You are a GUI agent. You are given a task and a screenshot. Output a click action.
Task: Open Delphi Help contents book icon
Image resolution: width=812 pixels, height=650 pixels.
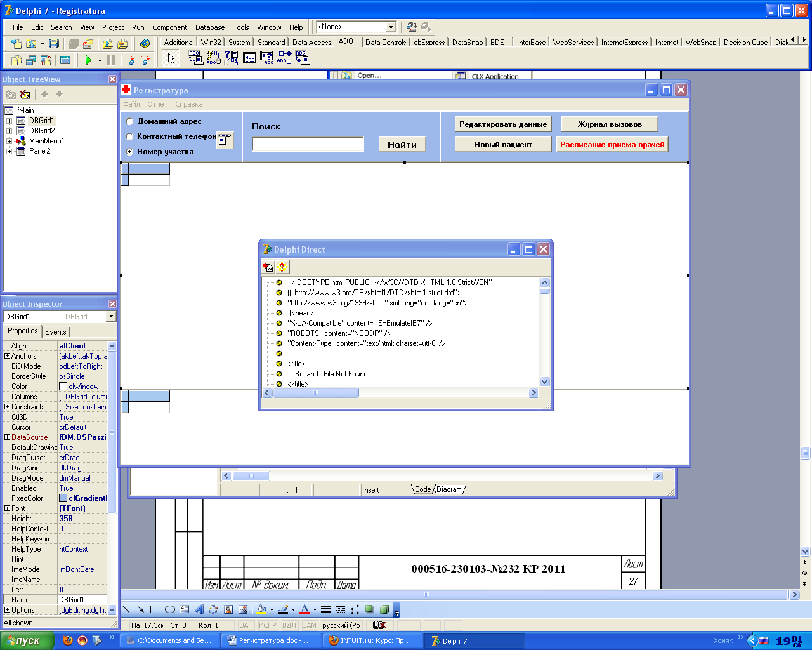[145, 44]
